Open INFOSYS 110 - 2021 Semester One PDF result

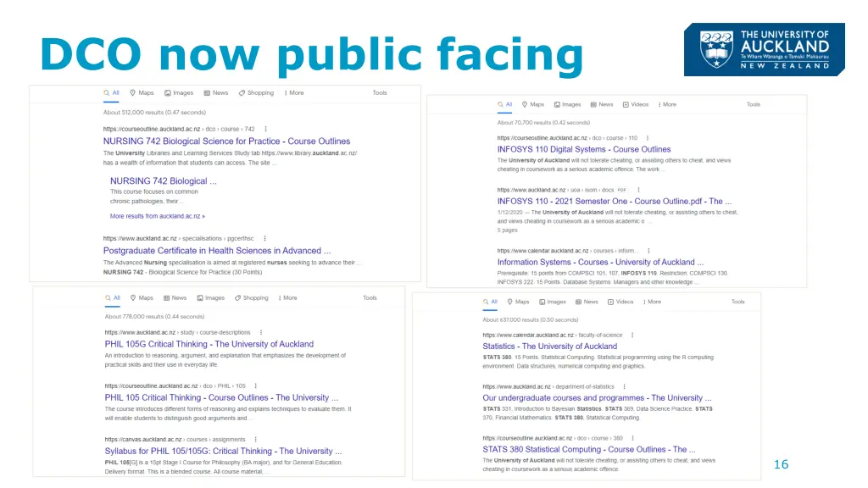615,202
